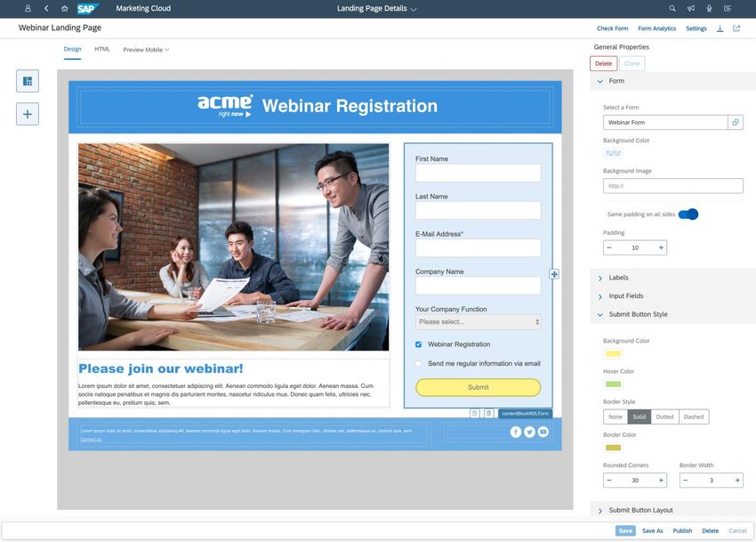756x542 pixels.
Task: Decrease the Padding value
Action: point(609,247)
